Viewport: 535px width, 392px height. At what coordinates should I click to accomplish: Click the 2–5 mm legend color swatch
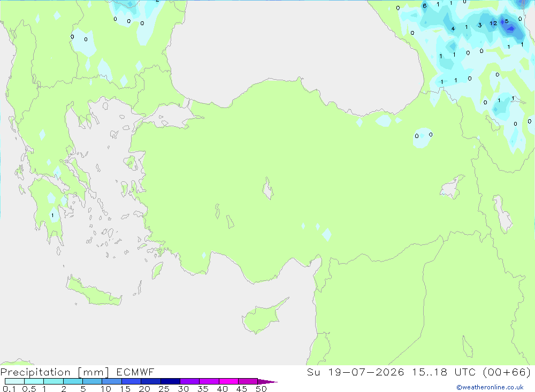(73, 381)
